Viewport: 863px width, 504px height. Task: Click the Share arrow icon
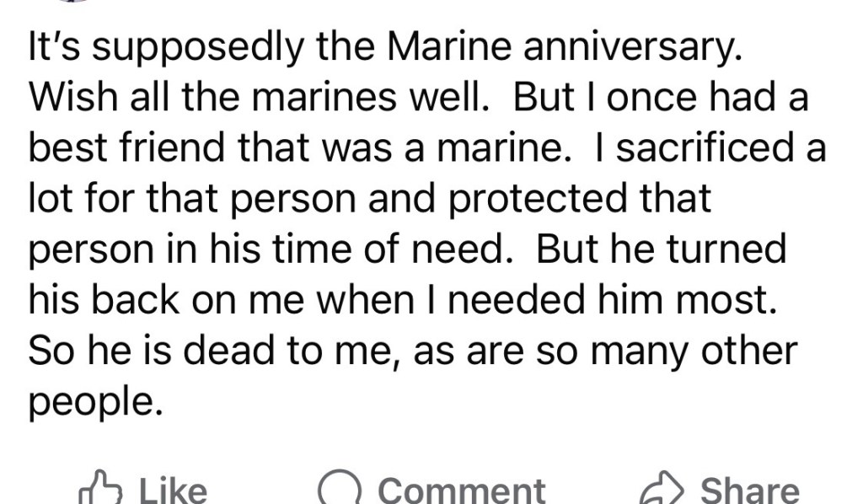pyautogui.click(x=663, y=489)
